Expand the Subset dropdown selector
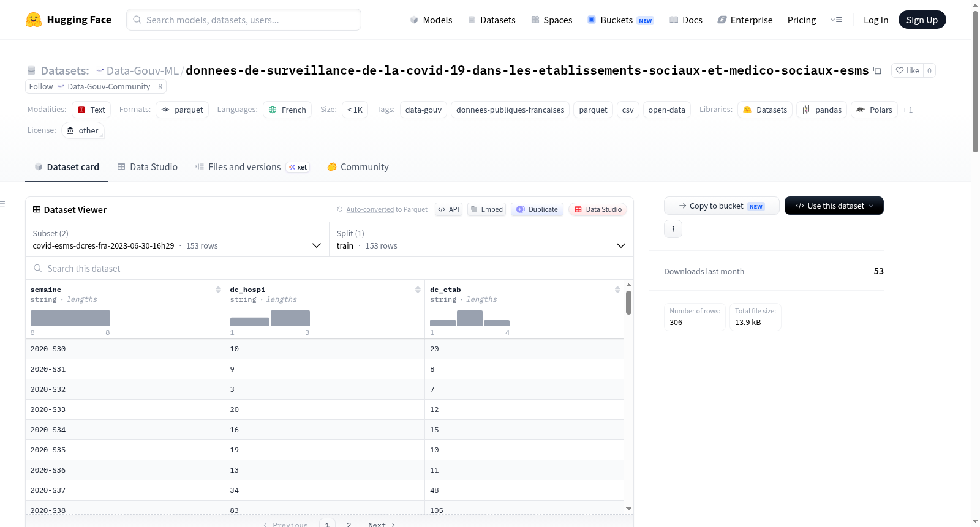This screenshot has height=527, width=980. [177, 239]
